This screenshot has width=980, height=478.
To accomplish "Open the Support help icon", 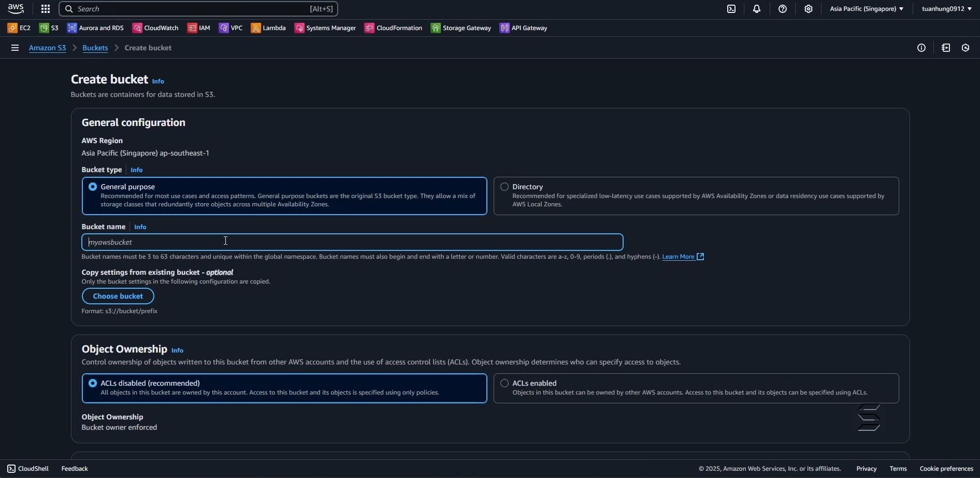I will click(x=783, y=9).
